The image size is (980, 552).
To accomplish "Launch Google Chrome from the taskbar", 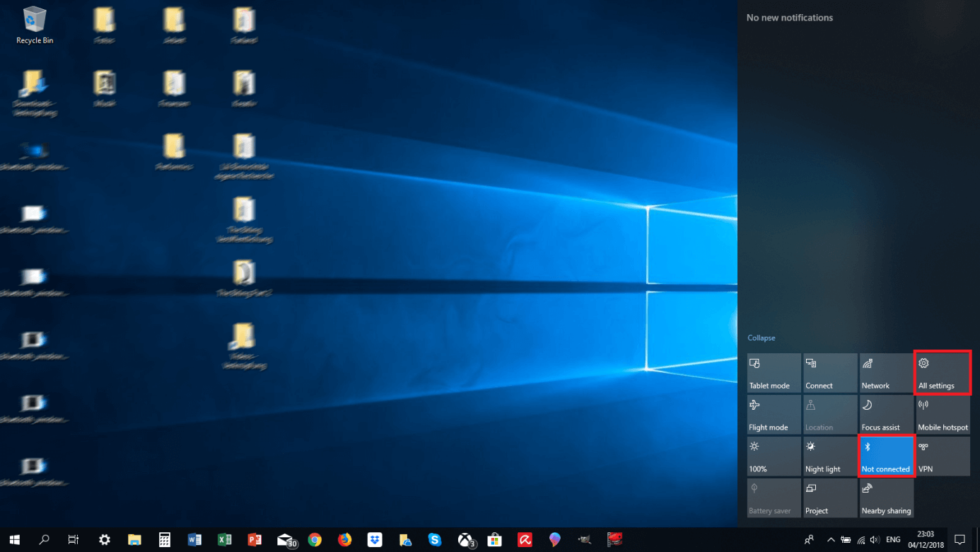I will (x=315, y=539).
